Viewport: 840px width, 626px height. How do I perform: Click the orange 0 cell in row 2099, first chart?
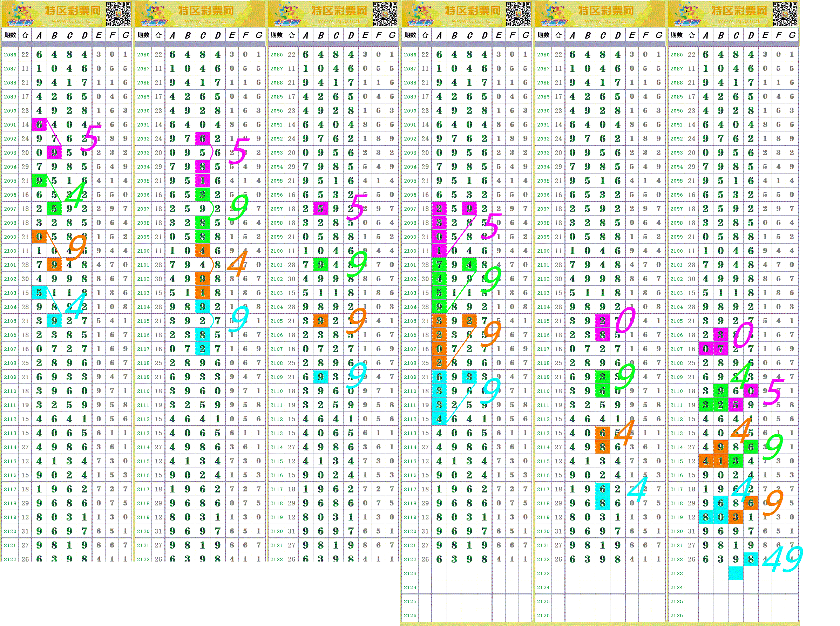pyautogui.click(x=39, y=237)
